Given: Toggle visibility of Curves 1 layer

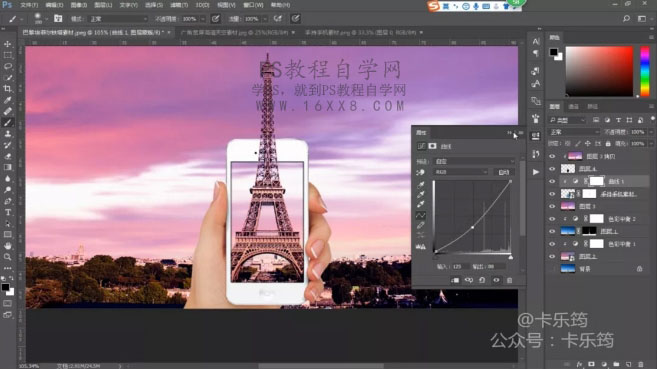Looking at the screenshot, I should coord(552,181).
